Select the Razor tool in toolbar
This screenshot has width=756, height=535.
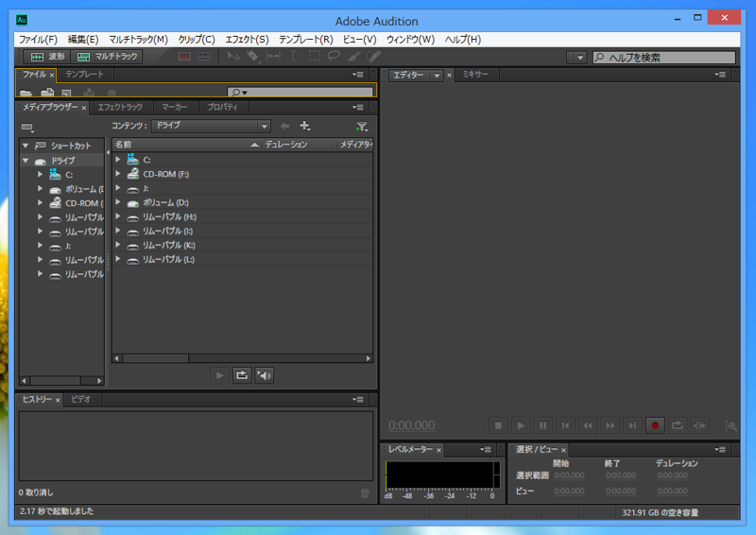253,57
